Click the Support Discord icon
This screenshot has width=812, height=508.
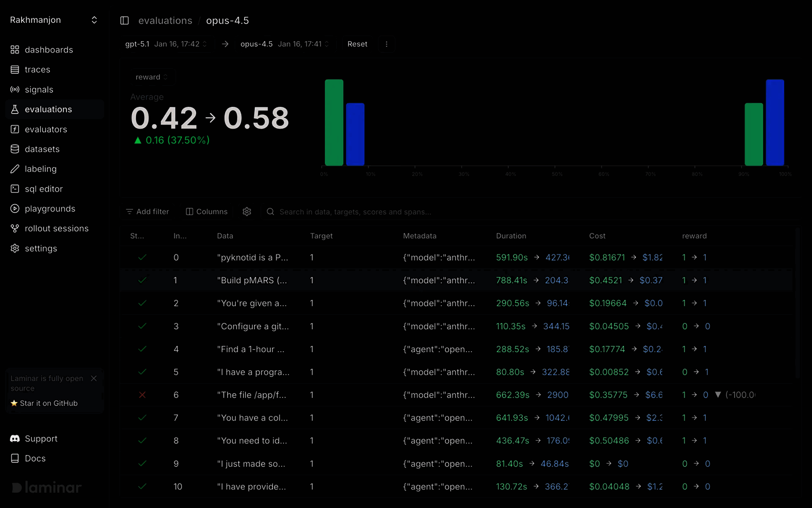click(x=15, y=439)
